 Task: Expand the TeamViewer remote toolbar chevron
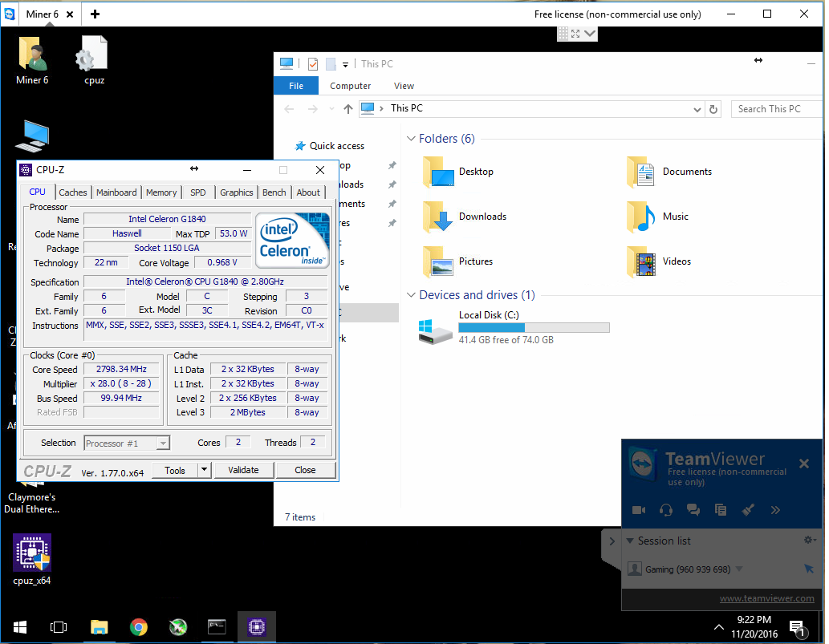coord(590,34)
